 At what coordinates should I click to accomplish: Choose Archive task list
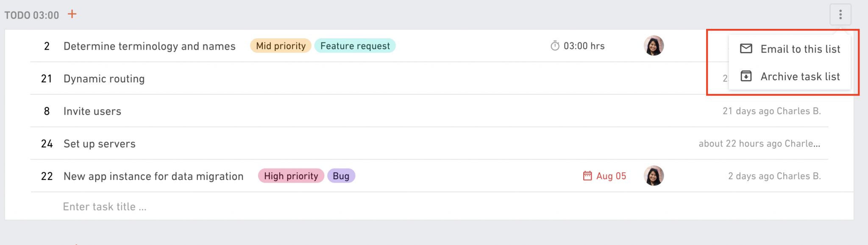pos(800,76)
